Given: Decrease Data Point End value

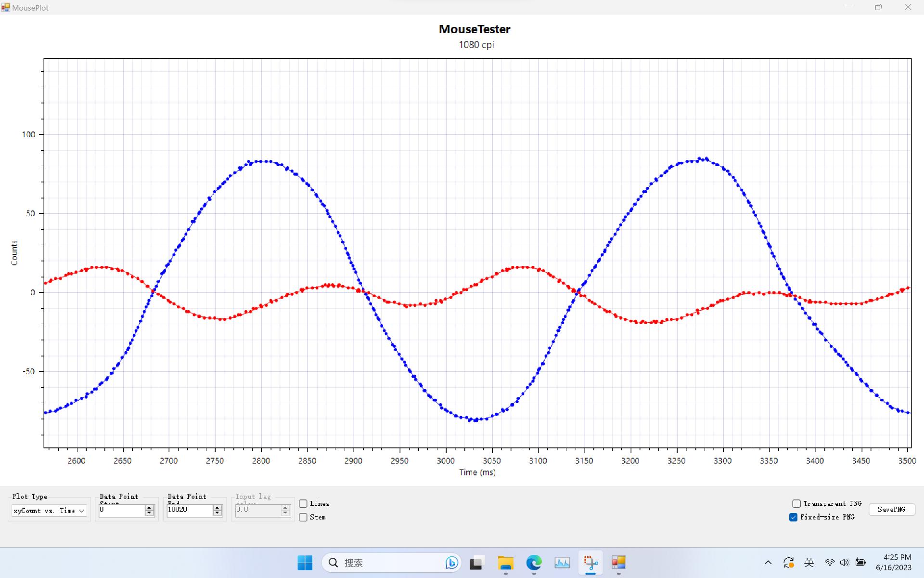Looking at the screenshot, I should (x=218, y=513).
